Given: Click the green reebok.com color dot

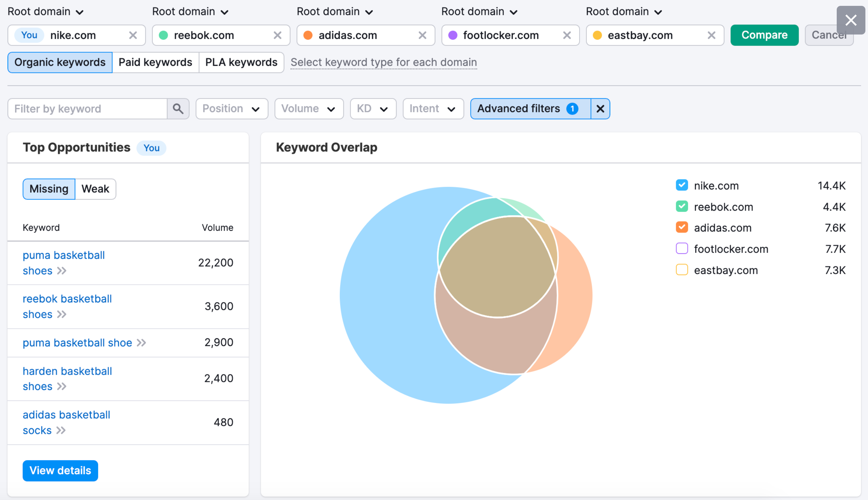Looking at the screenshot, I should [x=164, y=35].
